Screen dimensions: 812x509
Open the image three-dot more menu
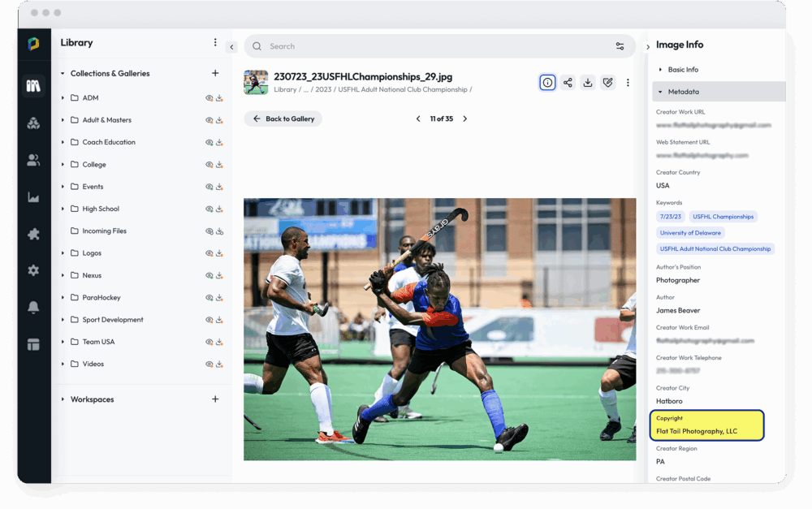[x=628, y=83]
